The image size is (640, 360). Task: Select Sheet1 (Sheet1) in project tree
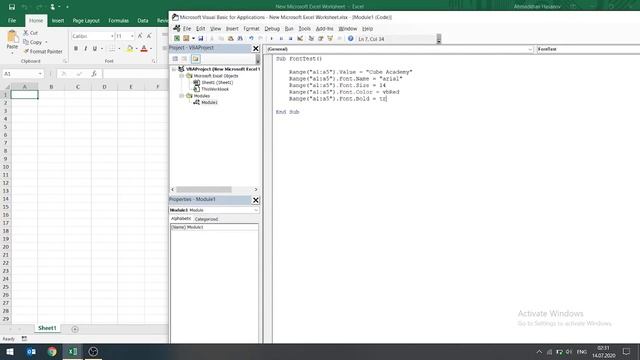[x=217, y=82]
